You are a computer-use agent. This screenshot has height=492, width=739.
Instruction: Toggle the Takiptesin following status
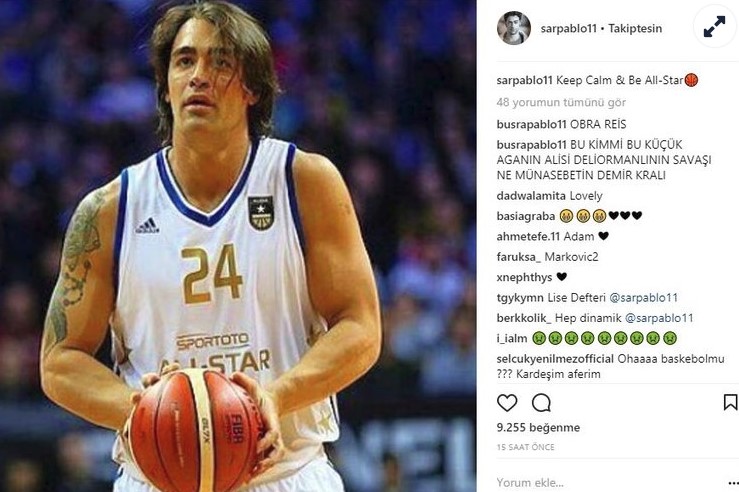pos(635,28)
